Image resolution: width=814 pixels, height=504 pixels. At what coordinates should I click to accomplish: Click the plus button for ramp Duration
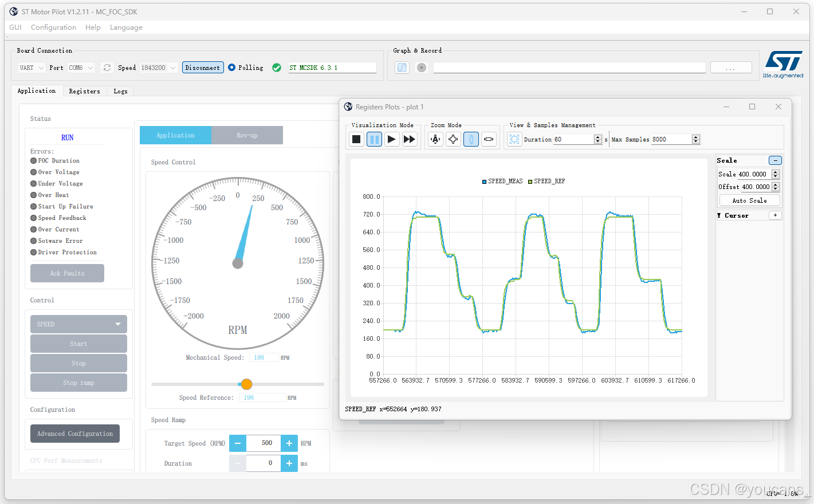pyautogui.click(x=289, y=463)
